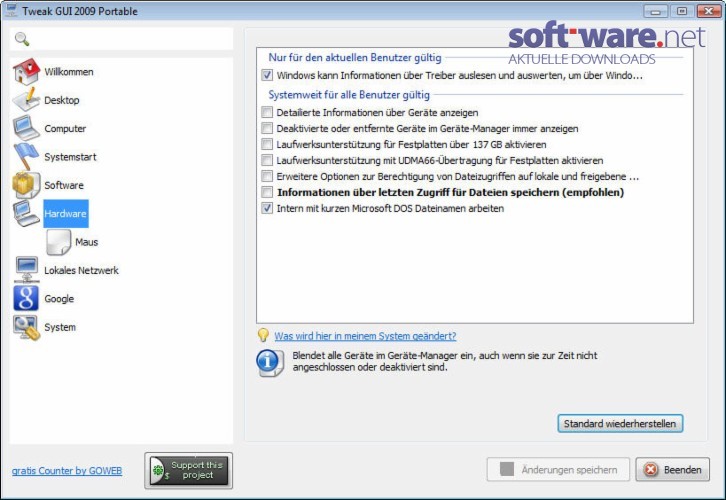Click the lightbulb hint icon
Image resolution: width=726 pixels, height=500 pixels.
(263, 335)
